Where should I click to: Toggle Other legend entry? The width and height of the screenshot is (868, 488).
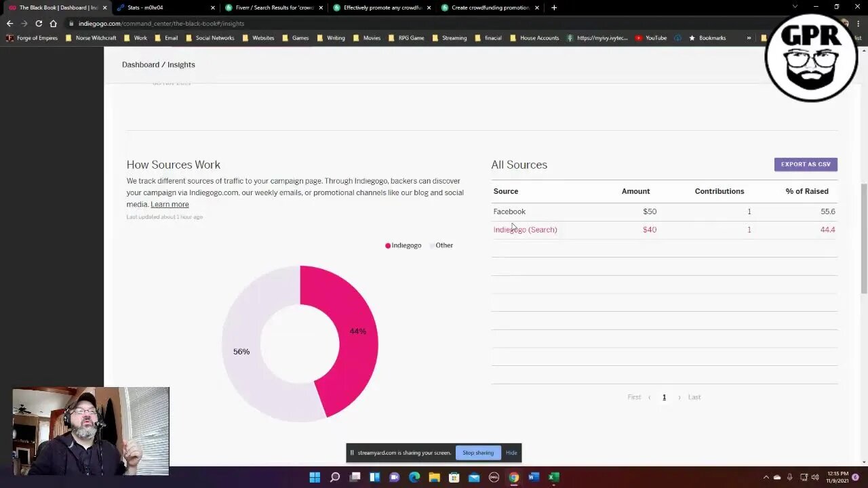tap(441, 245)
